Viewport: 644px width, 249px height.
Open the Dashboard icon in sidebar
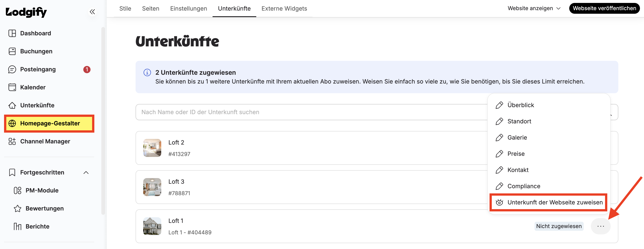[x=12, y=33]
